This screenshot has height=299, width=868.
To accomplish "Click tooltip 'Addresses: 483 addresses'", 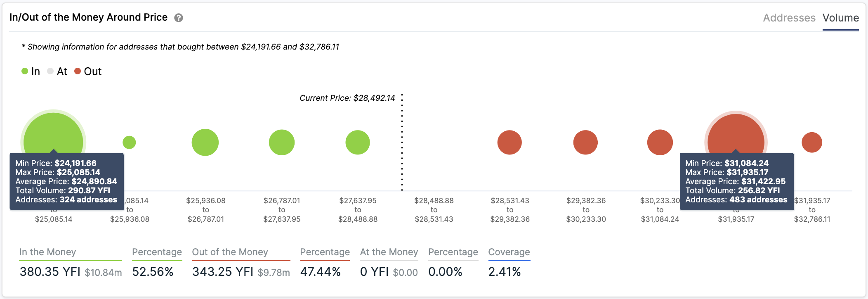I will [736, 199].
